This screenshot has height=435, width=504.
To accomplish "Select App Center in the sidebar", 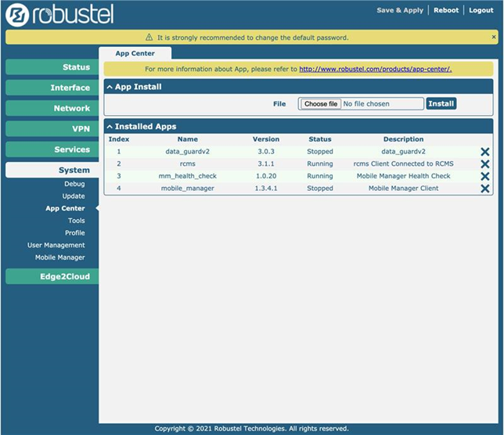I will click(x=65, y=208).
